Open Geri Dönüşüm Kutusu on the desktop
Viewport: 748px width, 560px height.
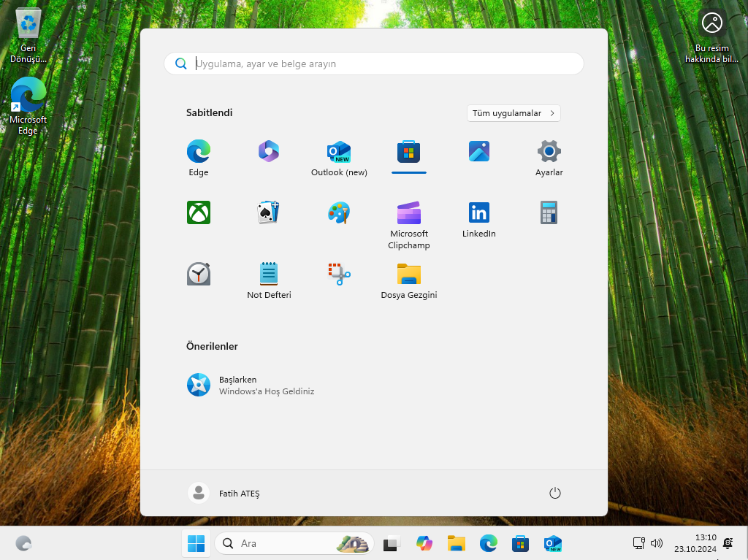click(x=28, y=22)
